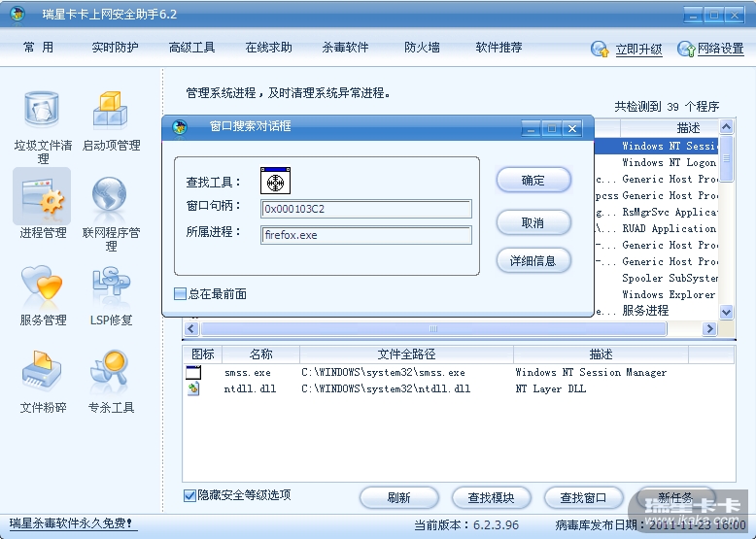The image size is (756, 539).
Task: Click the dialog title bar logo icon
Action: point(180,127)
